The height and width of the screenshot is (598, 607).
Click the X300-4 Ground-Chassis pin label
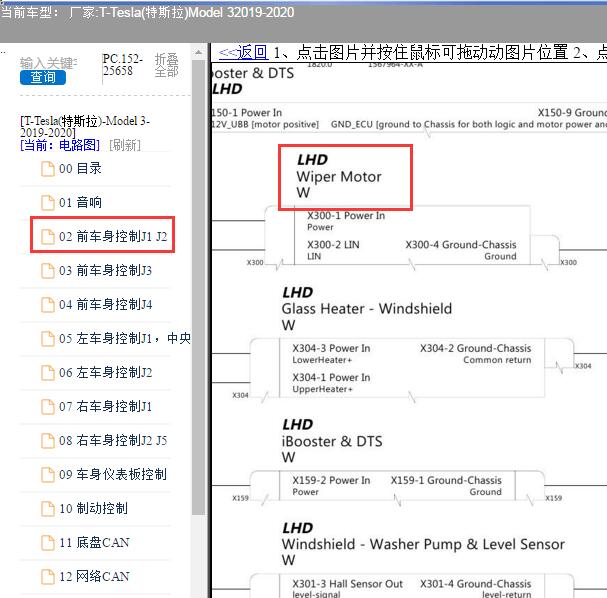(461, 245)
